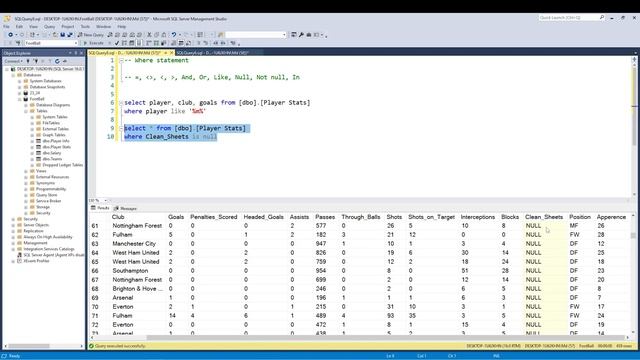
Task: Open the Query menu
Action: tap(49, 27)
